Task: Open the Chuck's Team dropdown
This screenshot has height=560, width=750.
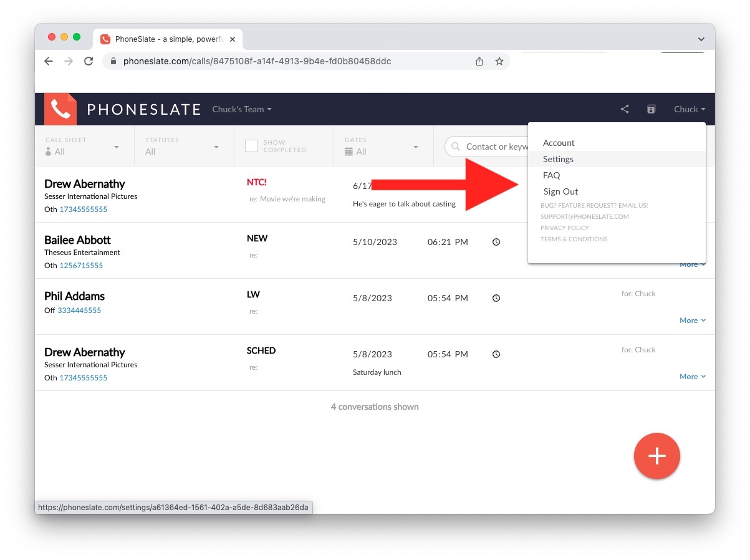Action: coord(242,109)
